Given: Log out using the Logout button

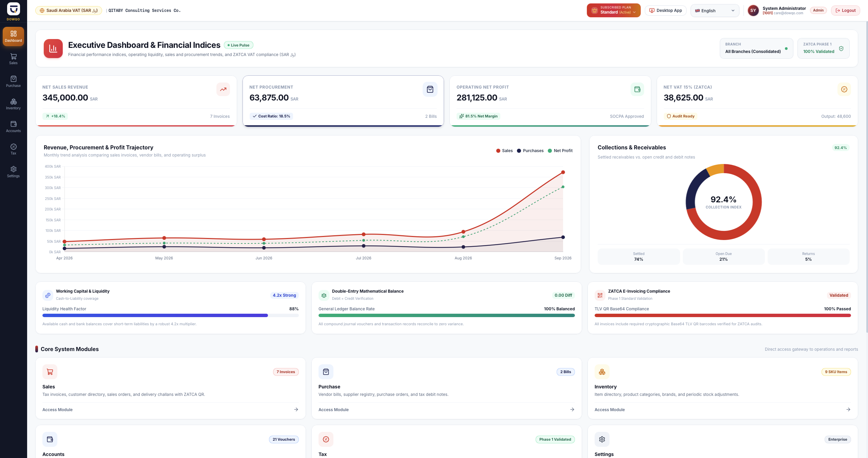Looking at the screenshot, I should point(845,11).
